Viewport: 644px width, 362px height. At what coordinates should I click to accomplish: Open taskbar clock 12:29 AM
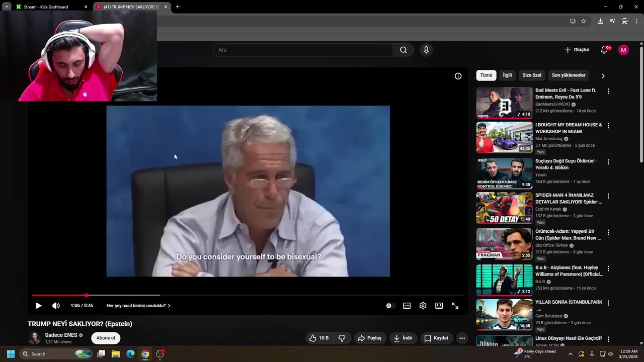point(628,354)
